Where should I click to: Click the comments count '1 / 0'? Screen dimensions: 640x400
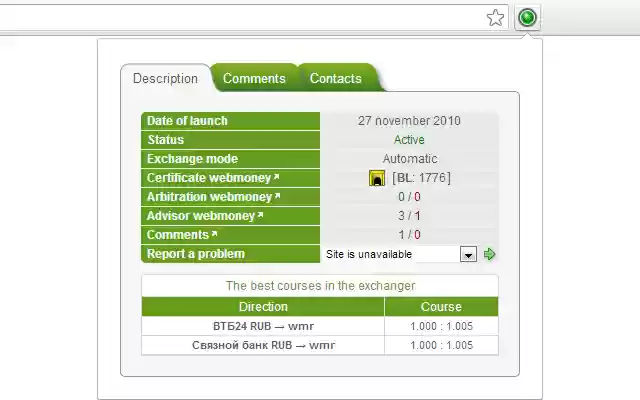[409, 235]
